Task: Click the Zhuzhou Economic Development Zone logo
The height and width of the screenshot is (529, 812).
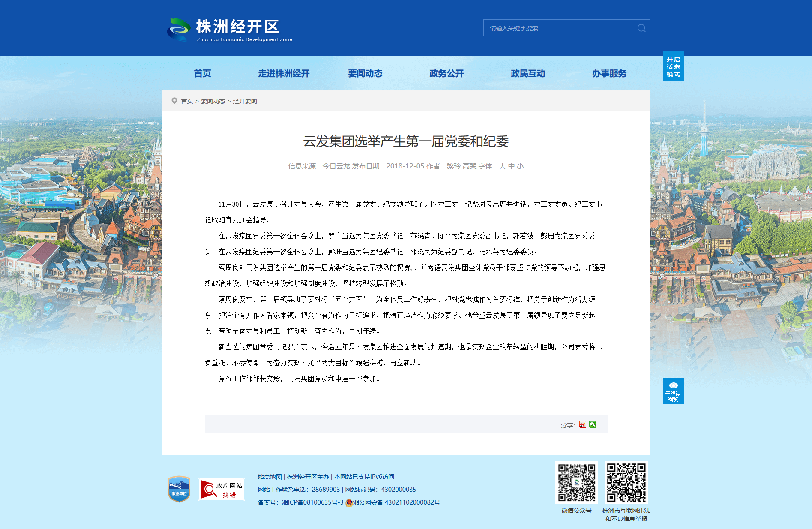Action: pyautogui.click(x=229, y=29)
